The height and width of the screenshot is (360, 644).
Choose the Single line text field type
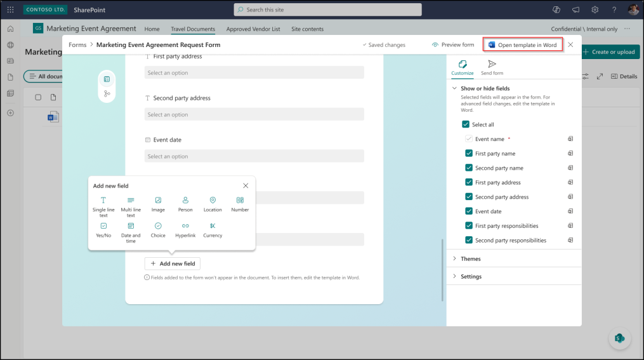click(x=103, y=207)
